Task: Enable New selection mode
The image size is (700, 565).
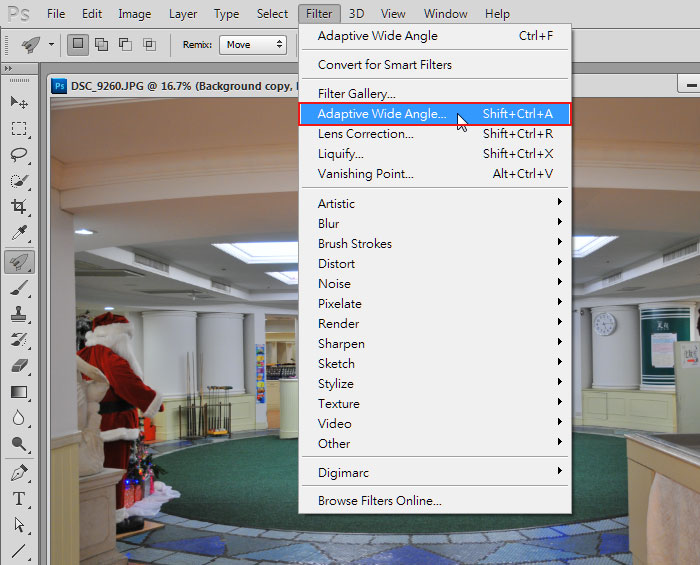Action: pos(78,45)
